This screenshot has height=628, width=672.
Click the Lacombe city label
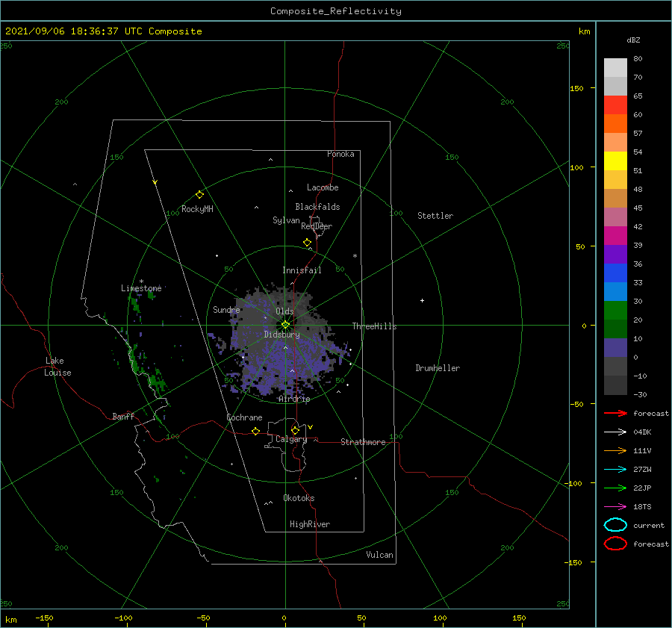[x=323, y=187]
